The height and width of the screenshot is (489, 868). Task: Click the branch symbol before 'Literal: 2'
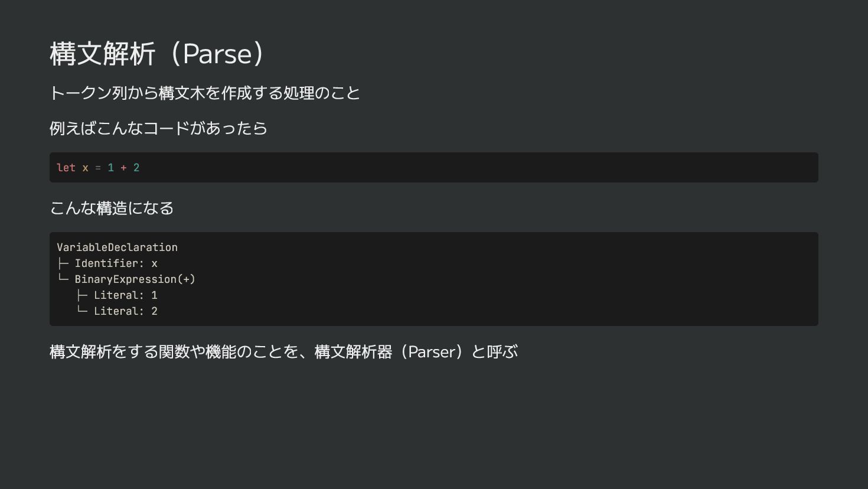click(82, 310)
